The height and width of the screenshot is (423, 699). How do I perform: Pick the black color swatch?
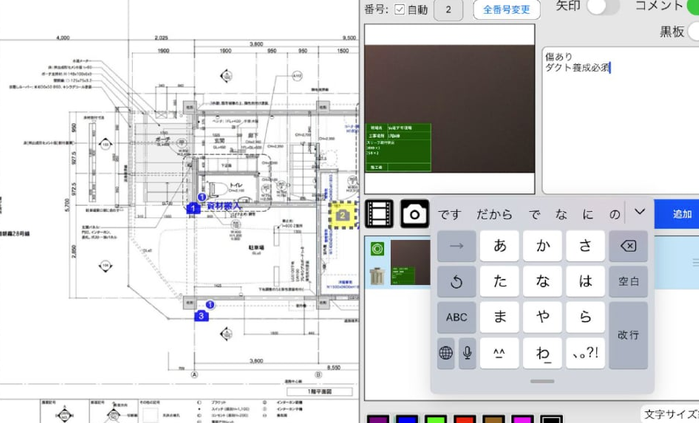[x=551, y=419]
